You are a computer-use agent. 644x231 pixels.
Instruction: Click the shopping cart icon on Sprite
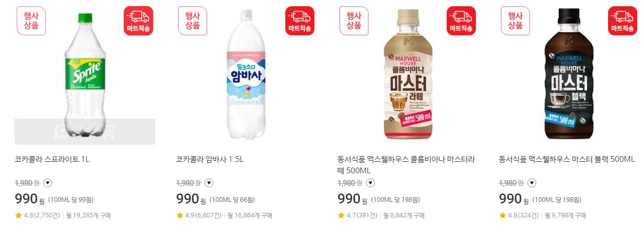pos(108,132)
